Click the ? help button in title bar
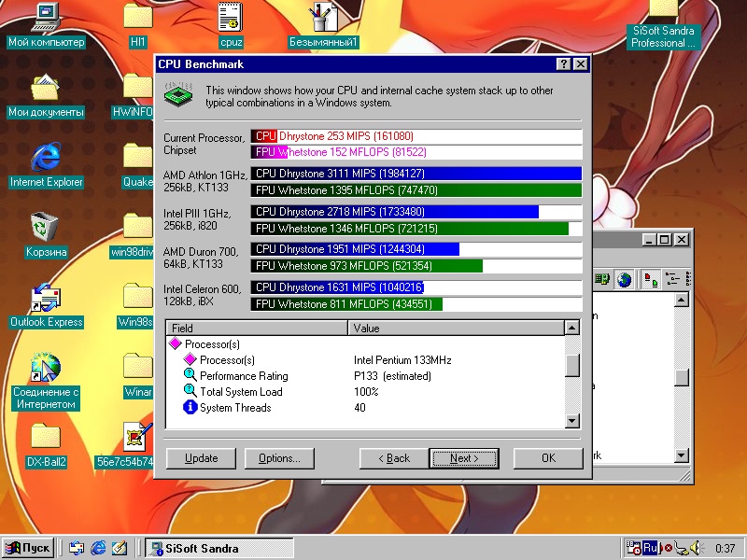Image resolution: width=747 pixels, height=560 pixels. tap(564, 64)
